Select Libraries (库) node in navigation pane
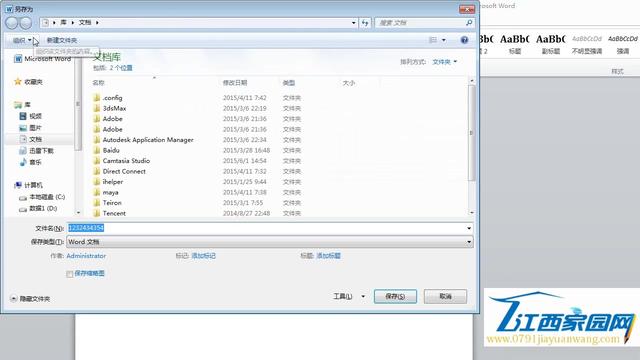Image resolution: width=640 pixels, height=360 pixels. [22, 105]
